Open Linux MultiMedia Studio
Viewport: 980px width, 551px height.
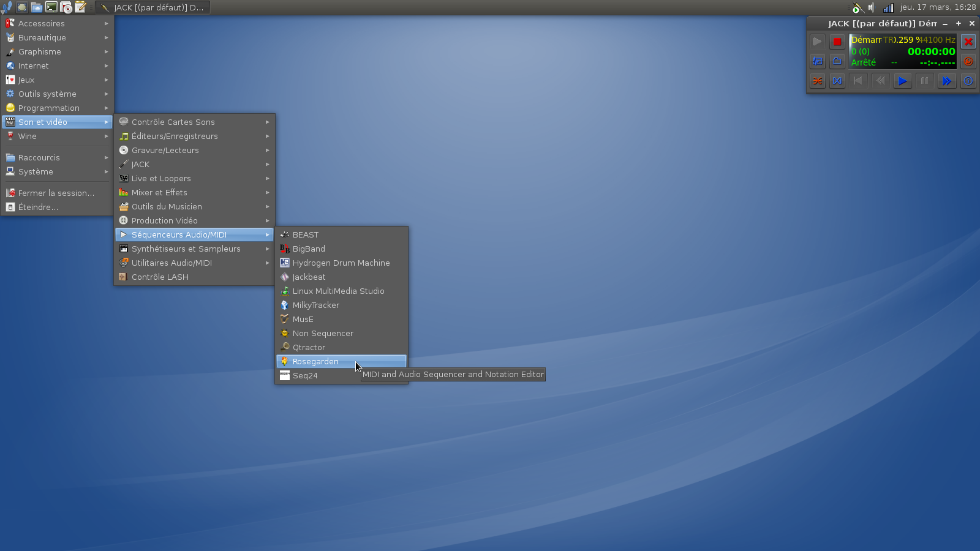pos(341,291)
